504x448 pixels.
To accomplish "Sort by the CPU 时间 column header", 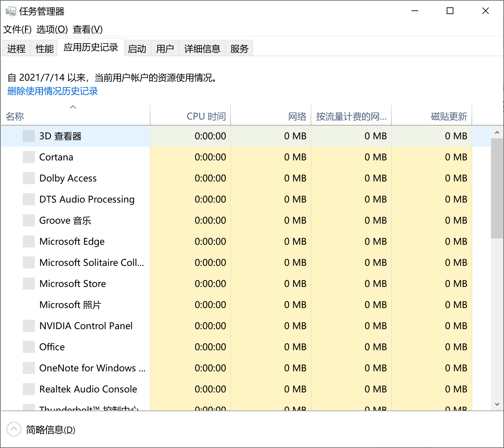I will 191,115.
